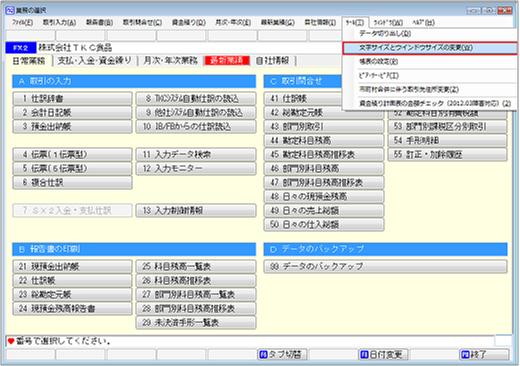
Task: Open the ヘルプ(H) menu
Action: (x=423, y=23)
